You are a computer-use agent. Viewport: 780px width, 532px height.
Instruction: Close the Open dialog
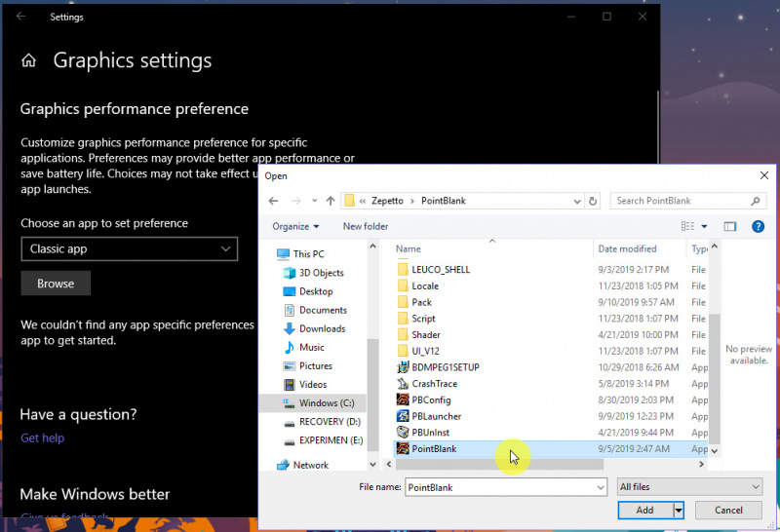click(x=764, y=175)
